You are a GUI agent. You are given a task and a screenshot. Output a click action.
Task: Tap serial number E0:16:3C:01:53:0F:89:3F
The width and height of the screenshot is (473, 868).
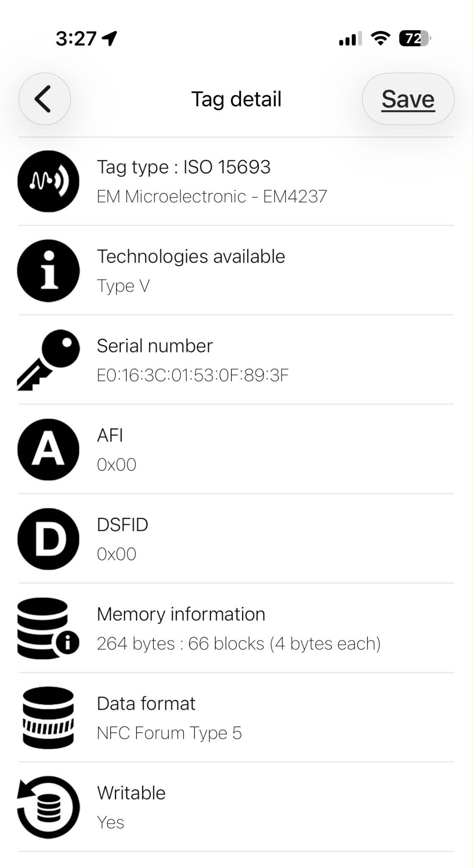pyautogui.click(x=193, y=375)
